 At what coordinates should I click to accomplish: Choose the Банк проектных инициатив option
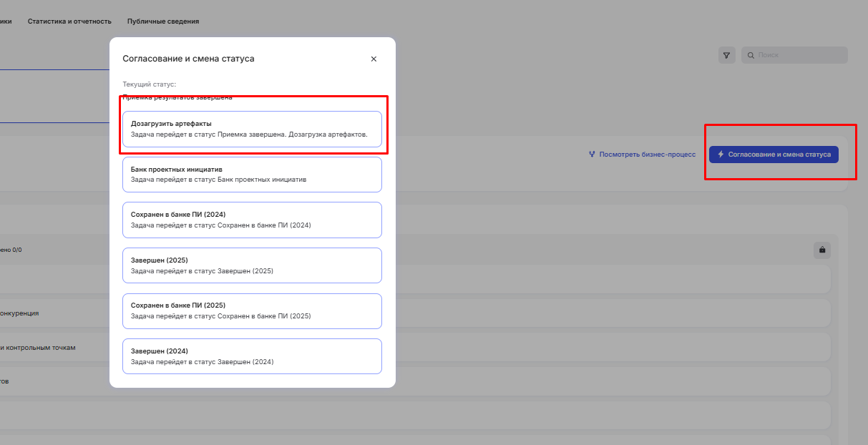pos(252,175)
